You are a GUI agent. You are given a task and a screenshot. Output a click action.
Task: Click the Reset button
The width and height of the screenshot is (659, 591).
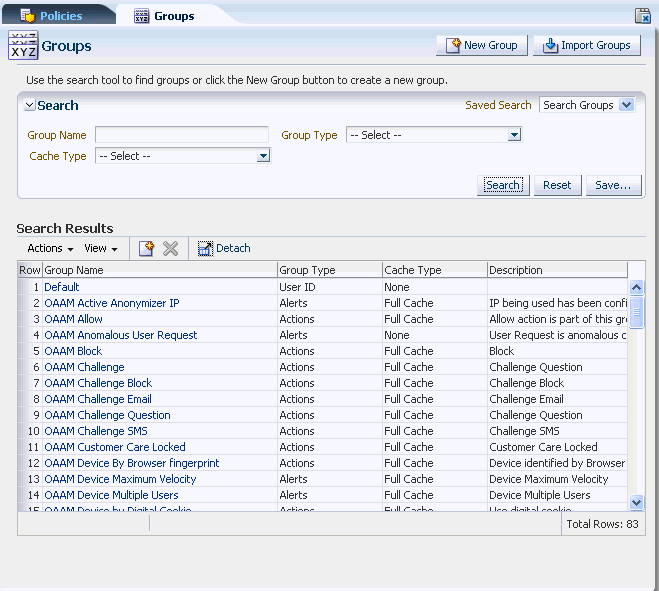pos(557,185)
